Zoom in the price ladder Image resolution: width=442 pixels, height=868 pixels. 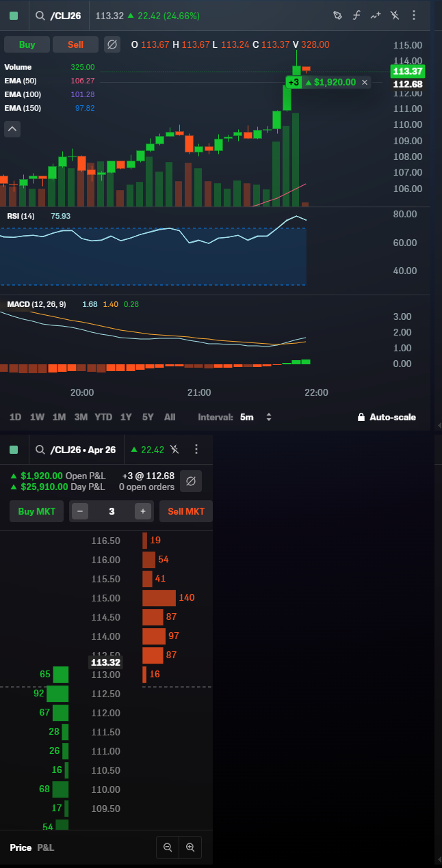(x=190, y=848)
